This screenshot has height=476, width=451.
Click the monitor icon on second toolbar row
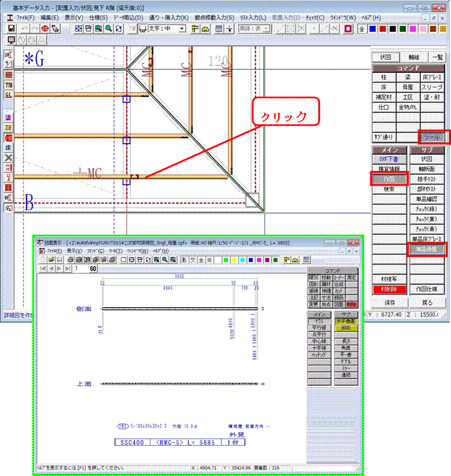pos(11,40)
